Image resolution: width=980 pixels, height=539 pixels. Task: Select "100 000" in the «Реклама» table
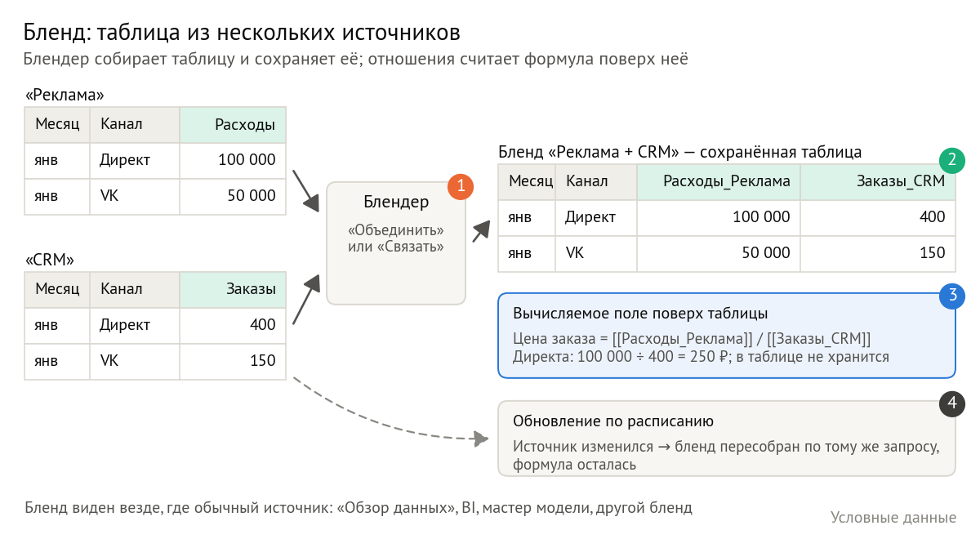pyautogui.click(x=233, y=160)
